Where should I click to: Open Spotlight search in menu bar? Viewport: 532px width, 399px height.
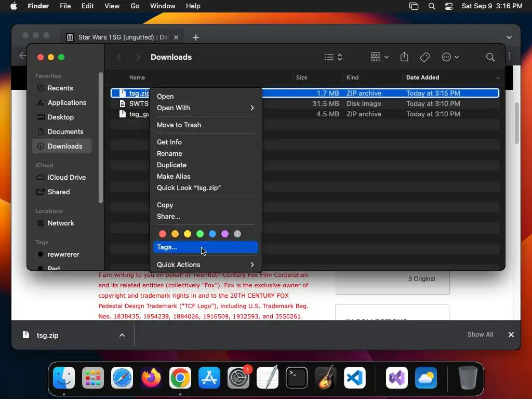coord(432,6)
